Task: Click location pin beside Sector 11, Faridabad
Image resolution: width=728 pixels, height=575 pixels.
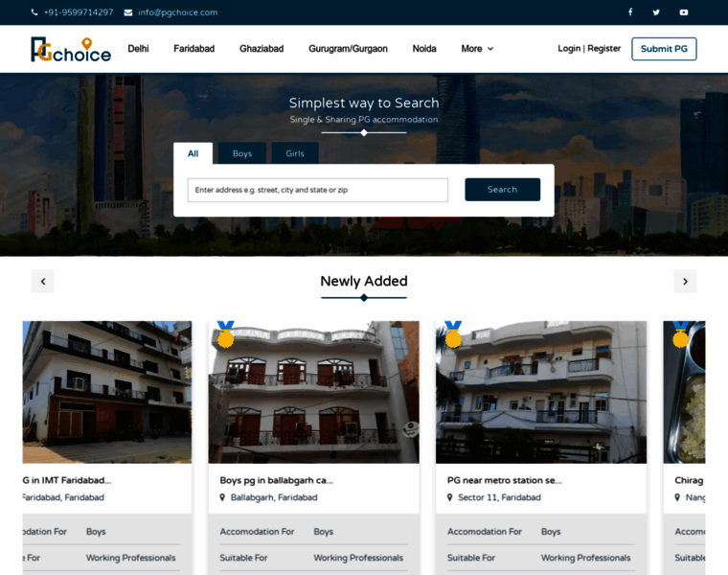Action: click(x=450, y=497)
